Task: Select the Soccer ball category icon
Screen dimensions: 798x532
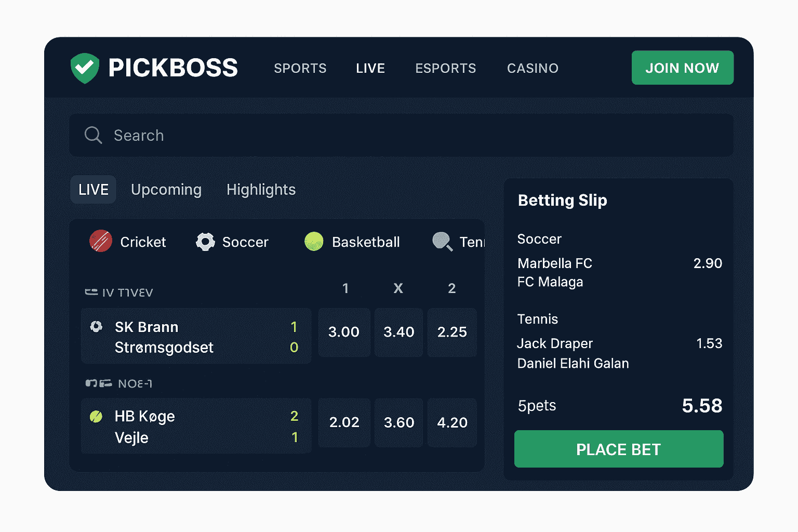Action: coord(205,242)
